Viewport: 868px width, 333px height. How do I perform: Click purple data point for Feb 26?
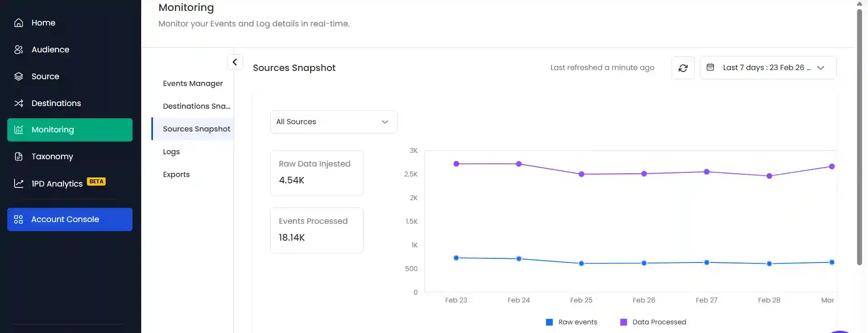pos(644,174)
